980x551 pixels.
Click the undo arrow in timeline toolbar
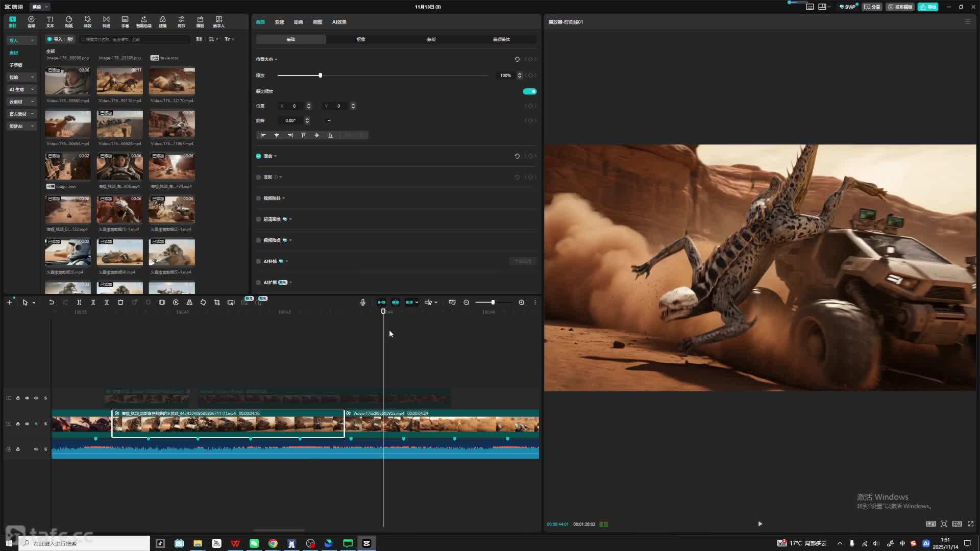[52, 303]
